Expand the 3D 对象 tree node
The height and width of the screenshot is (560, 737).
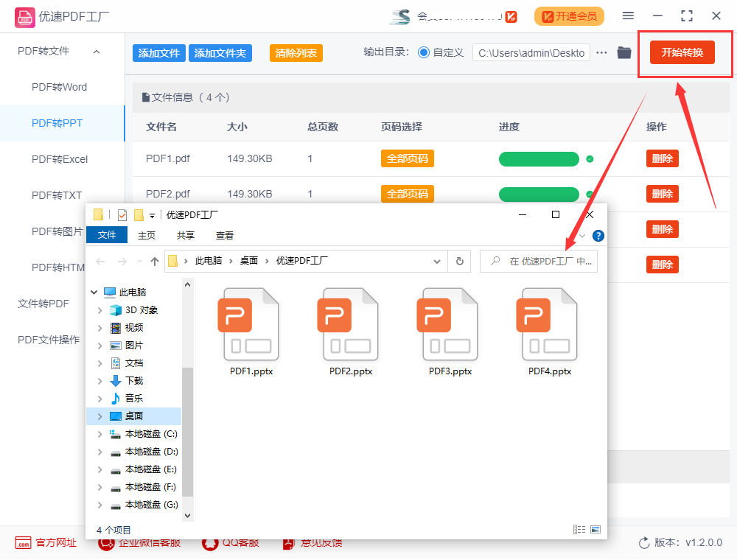coord(99,310)
